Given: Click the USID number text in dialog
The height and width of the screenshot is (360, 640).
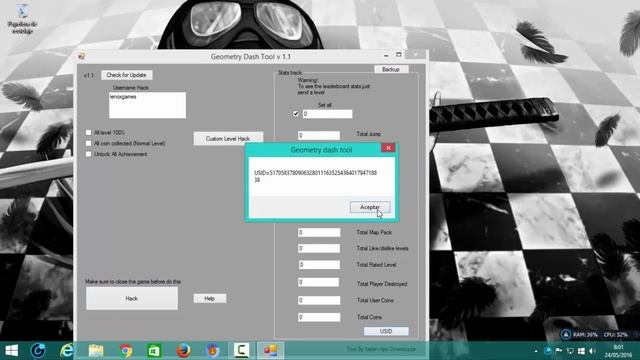Looking at the screenshot, I should pyautogui.click(x=316, y=176).
